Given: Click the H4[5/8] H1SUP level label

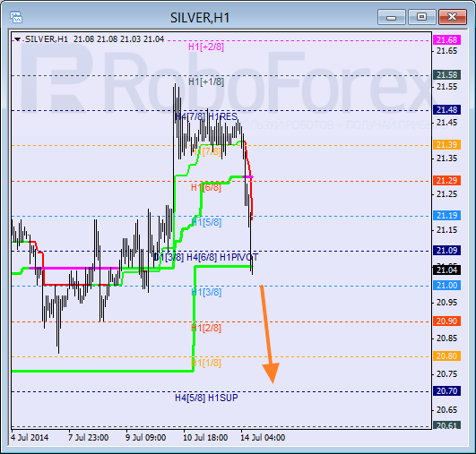Looking at the screenshot, I should [206, 398].
